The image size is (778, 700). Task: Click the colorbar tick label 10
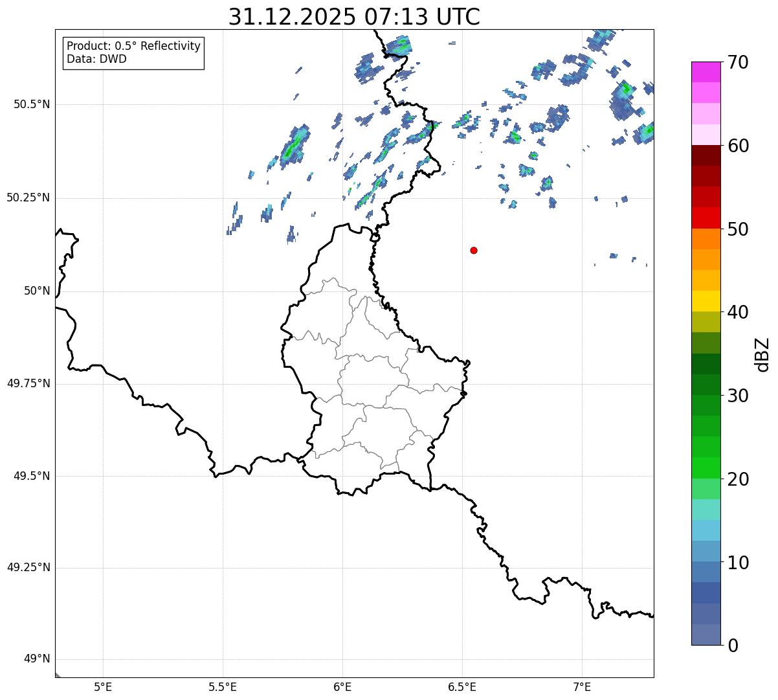tap(739, 562)
